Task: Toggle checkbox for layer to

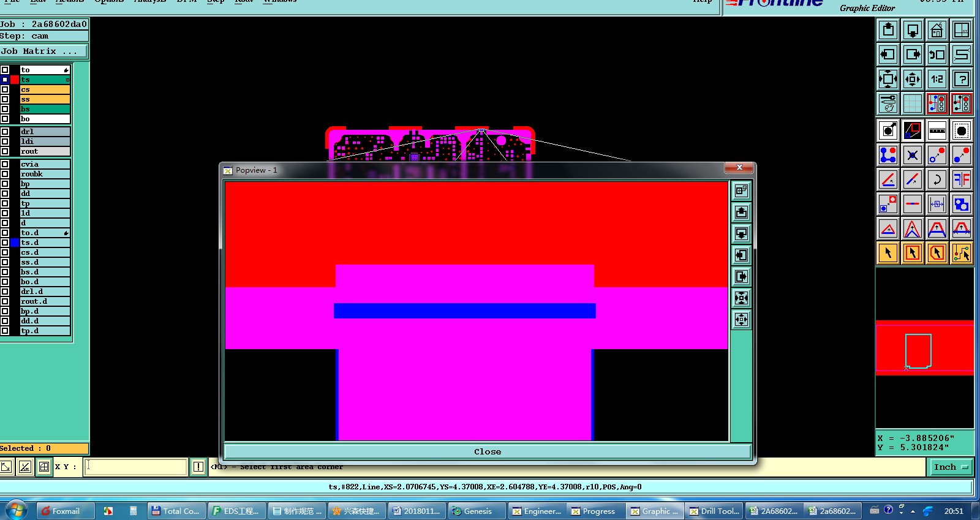Action: click(x=5, y=70)
